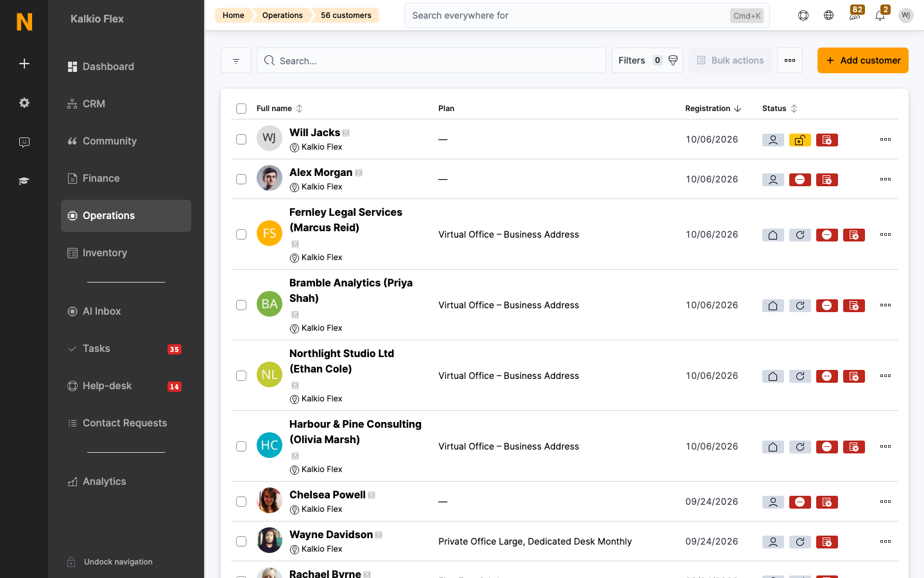
Task: Click the list view toggle icon left of search
Action: point(236,60)
